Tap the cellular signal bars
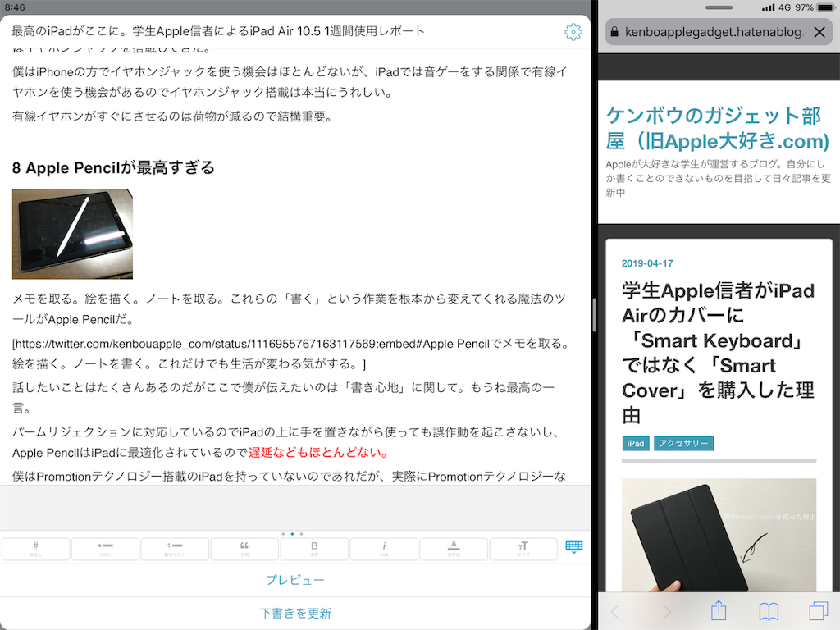The width and height of the screenshot is (840, 630). (x=768, y=7)
